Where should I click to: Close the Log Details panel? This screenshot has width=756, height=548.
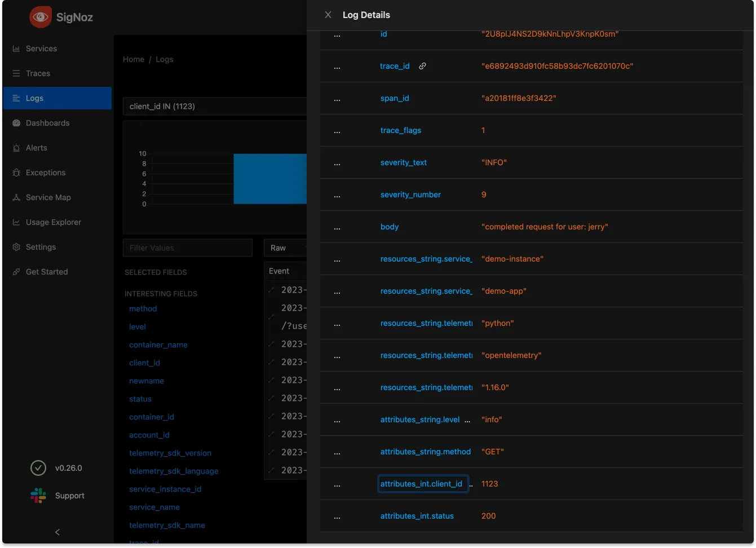coord(328,15)
